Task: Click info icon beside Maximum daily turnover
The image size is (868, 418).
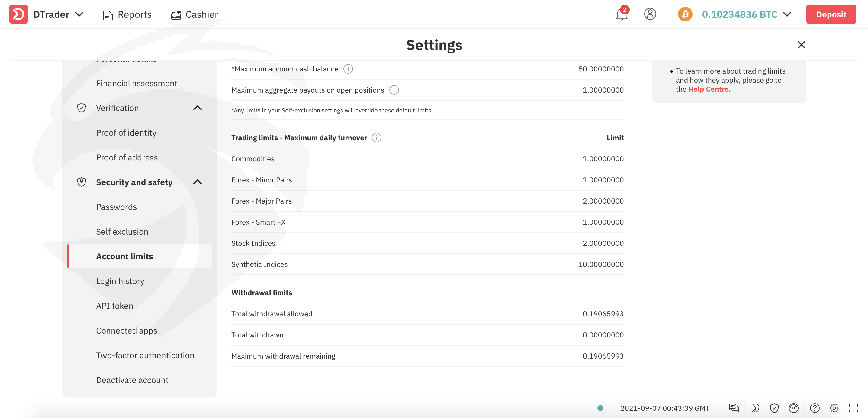Action: (x=376, y=138)
